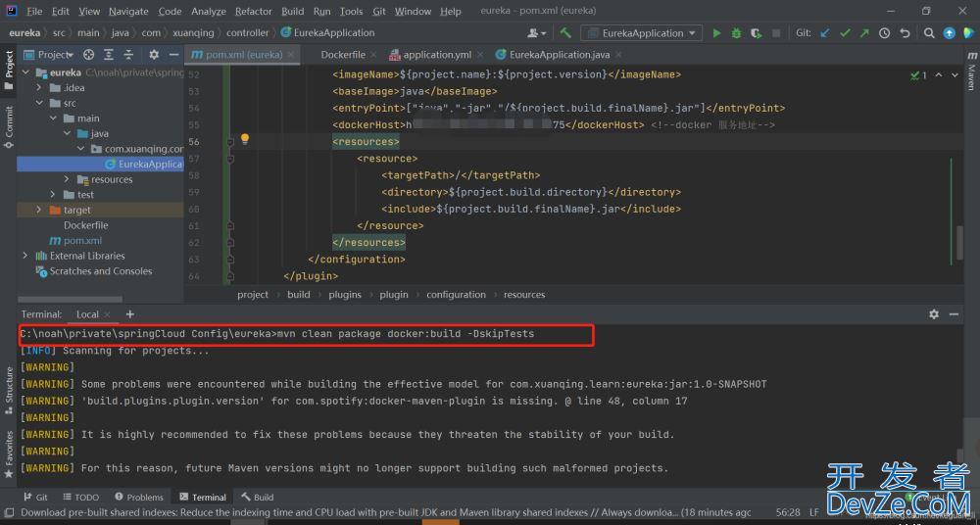This screenshot has width=980, height=525.
Task: Expand External Libraries node
Action: 25,256
